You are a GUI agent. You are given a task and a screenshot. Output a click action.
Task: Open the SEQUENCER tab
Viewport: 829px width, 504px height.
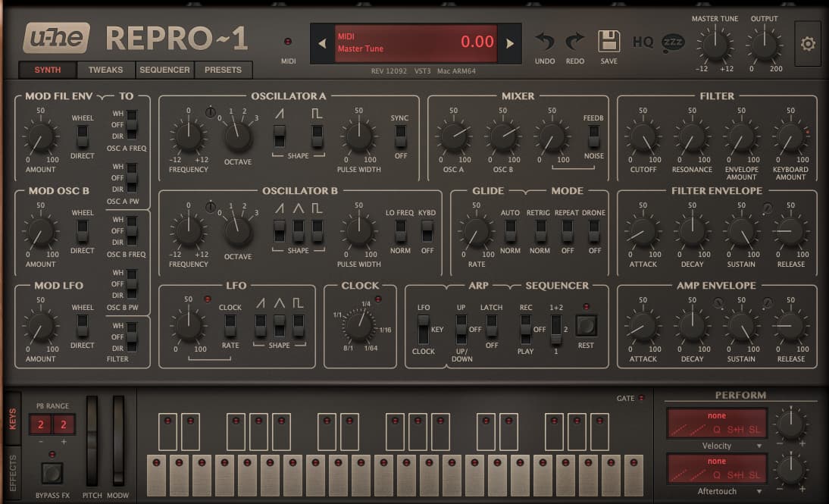point(164,70)
